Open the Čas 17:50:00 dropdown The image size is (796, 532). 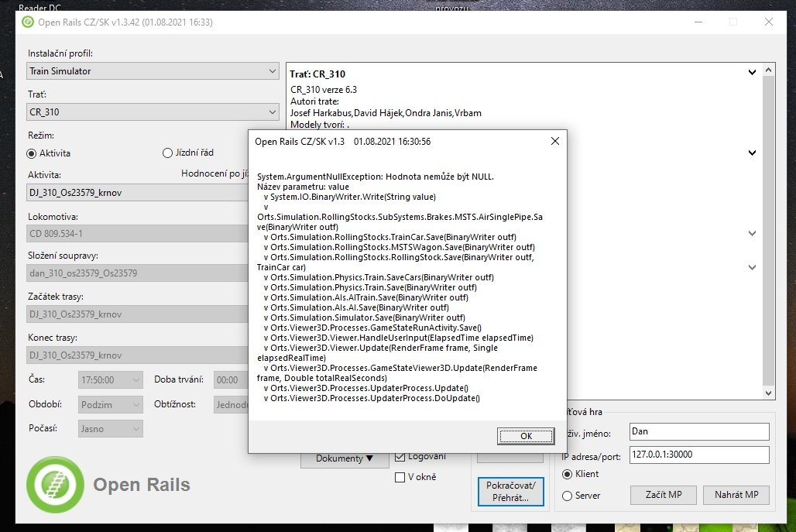[111, 379]
